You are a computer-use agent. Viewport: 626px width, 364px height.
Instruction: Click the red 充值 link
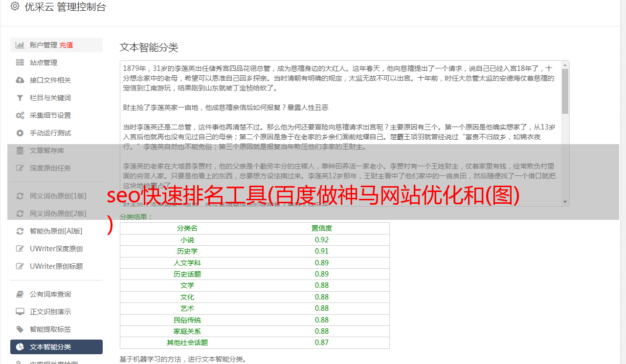tap(66, 45)
